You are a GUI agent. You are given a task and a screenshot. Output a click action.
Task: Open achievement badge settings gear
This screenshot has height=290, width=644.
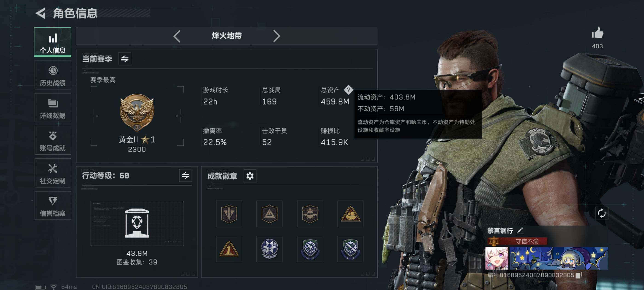pyautogui.click(x=250, y=176)
